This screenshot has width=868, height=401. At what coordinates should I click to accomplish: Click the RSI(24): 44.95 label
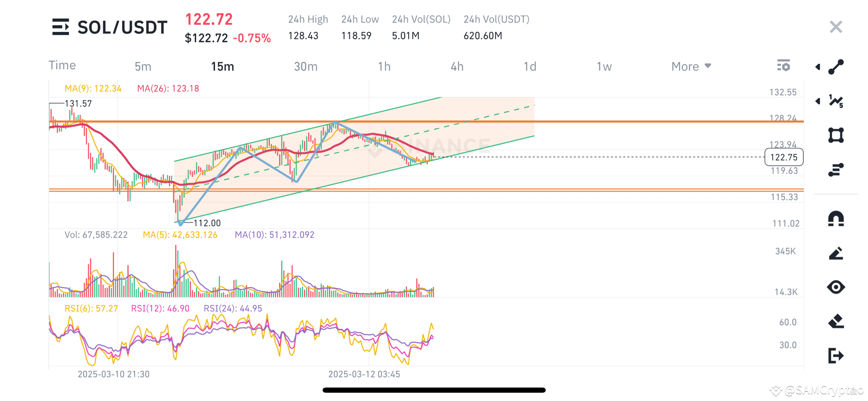[233, 308]
